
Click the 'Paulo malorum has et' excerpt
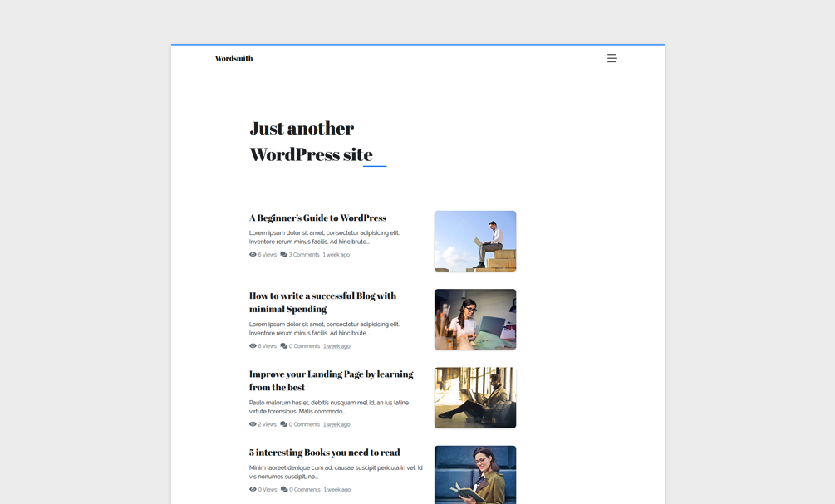click(x=328, y=407)
